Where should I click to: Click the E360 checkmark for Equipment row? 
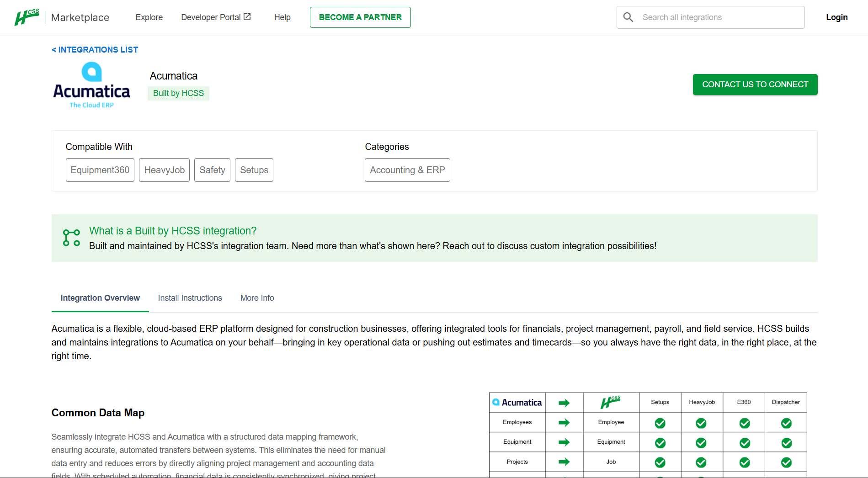[745, 443]
